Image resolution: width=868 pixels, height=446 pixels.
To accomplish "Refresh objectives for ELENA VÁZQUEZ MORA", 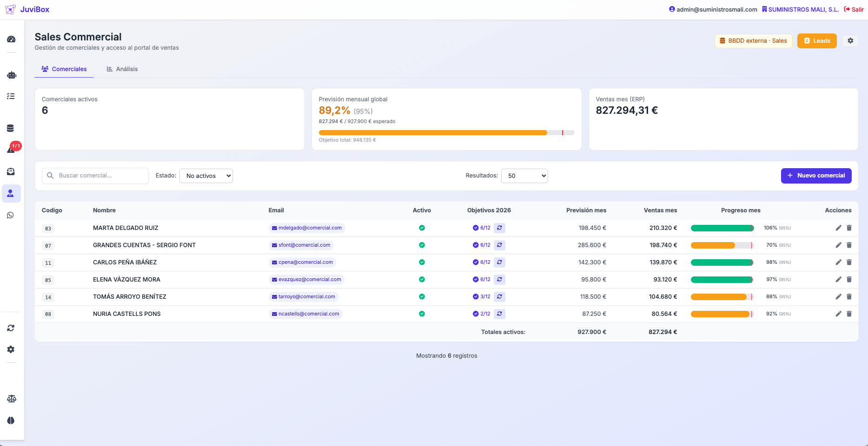I will (499, 280).
